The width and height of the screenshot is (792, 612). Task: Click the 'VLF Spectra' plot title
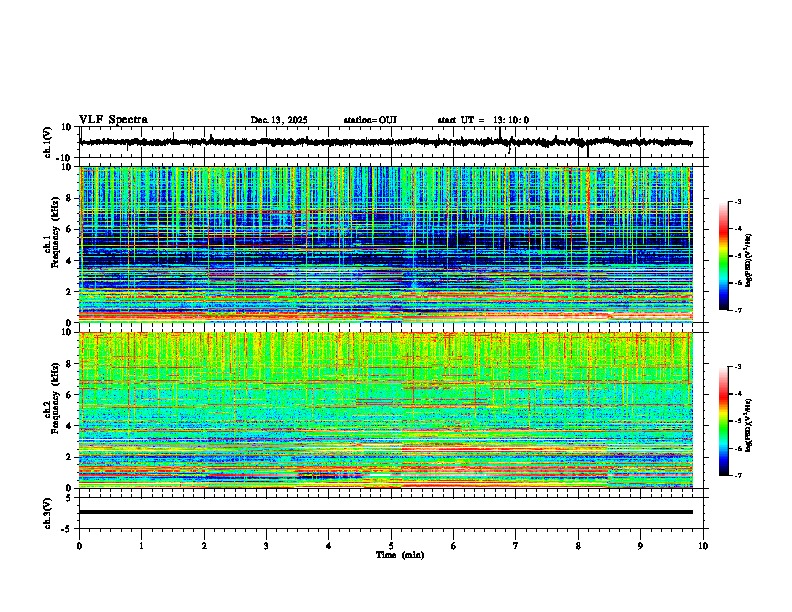coord(113,120)
